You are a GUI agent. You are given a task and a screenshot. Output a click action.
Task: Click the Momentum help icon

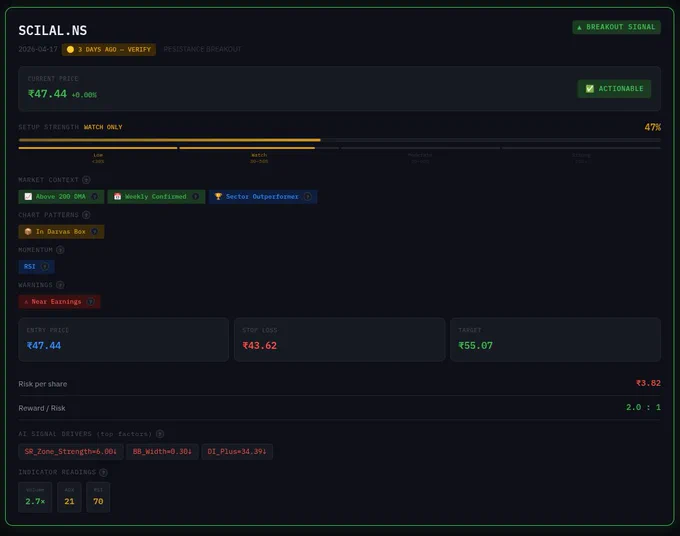point(60,250)
